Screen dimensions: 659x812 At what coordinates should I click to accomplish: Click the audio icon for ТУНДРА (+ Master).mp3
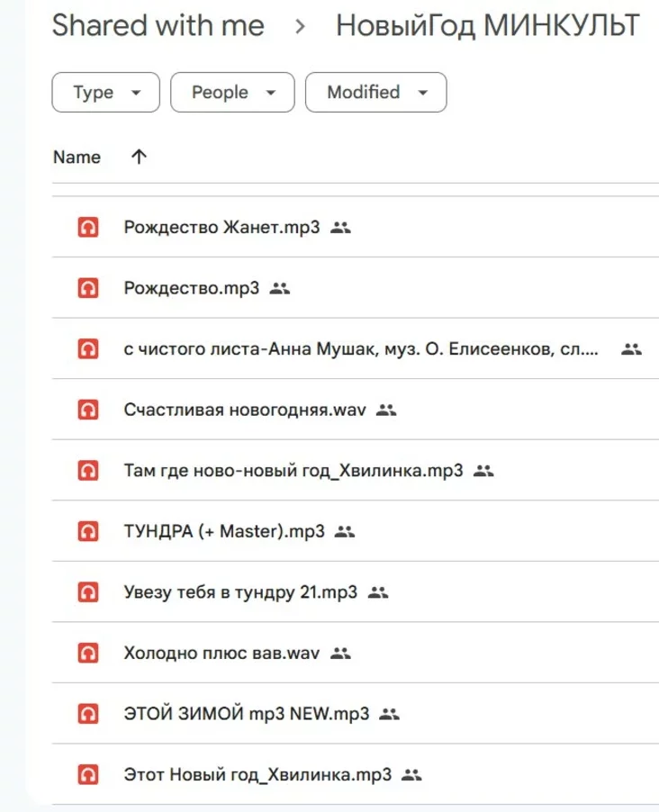(87, 532)
